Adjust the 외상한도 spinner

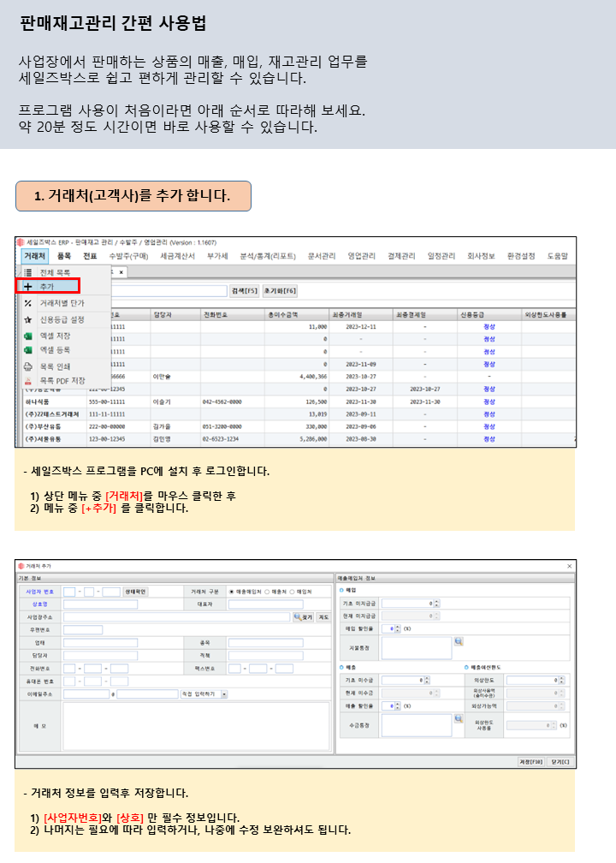click(561, 681)
